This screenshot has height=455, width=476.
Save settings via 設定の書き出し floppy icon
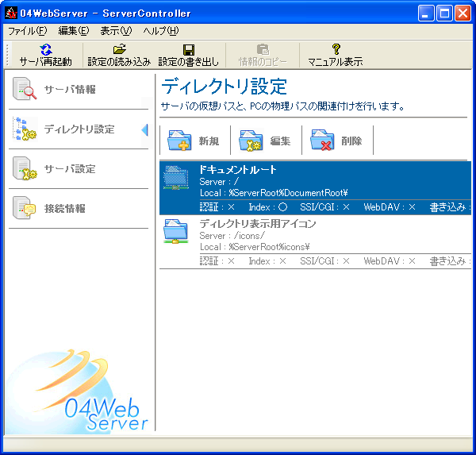coord(189,49)
